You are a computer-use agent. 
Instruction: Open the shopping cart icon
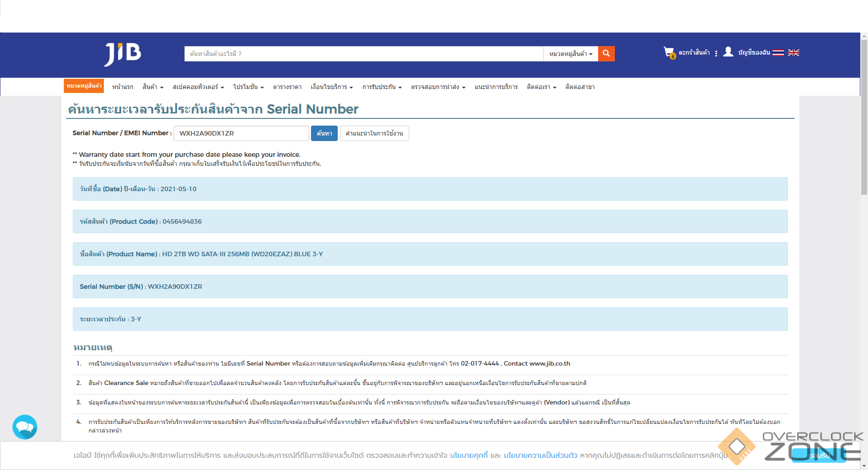tap(669, 52)
